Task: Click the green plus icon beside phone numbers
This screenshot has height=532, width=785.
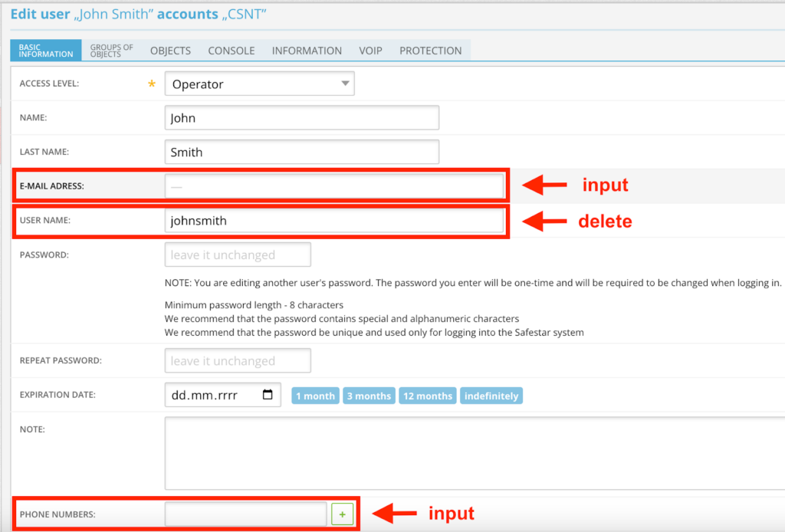Action: coord(342,514)
